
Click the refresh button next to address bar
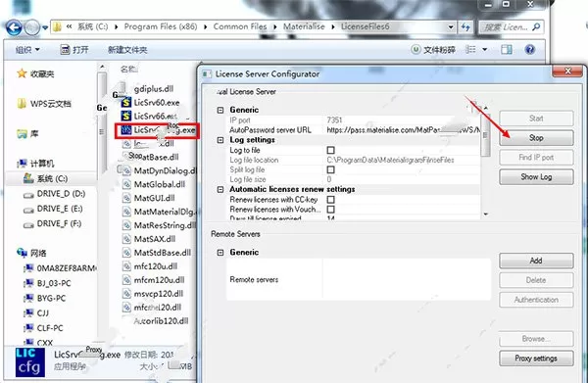(x=465, y=27)
